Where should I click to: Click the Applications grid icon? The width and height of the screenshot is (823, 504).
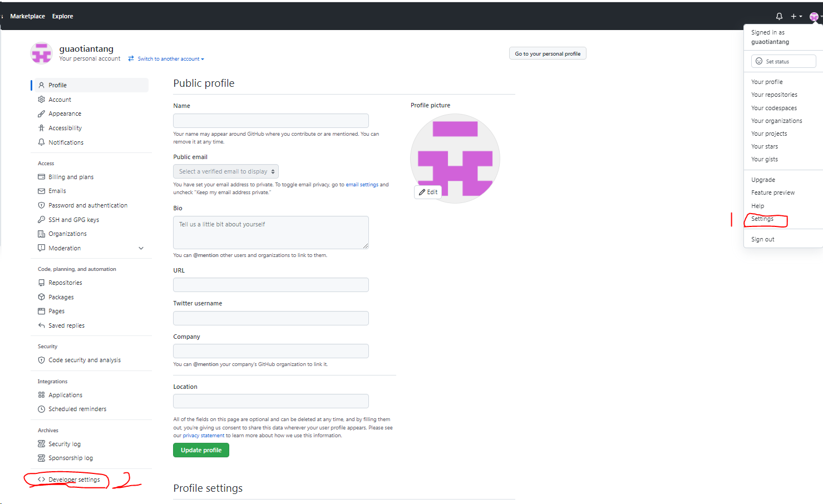point(41,395)
